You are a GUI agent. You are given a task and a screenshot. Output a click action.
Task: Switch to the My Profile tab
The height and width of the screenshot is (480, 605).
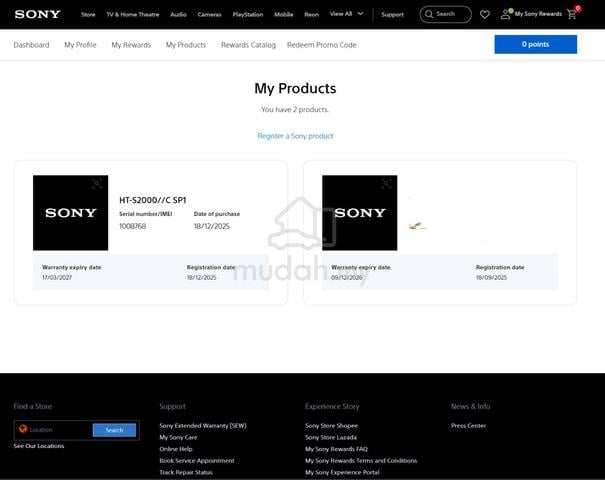click(80, 45)
